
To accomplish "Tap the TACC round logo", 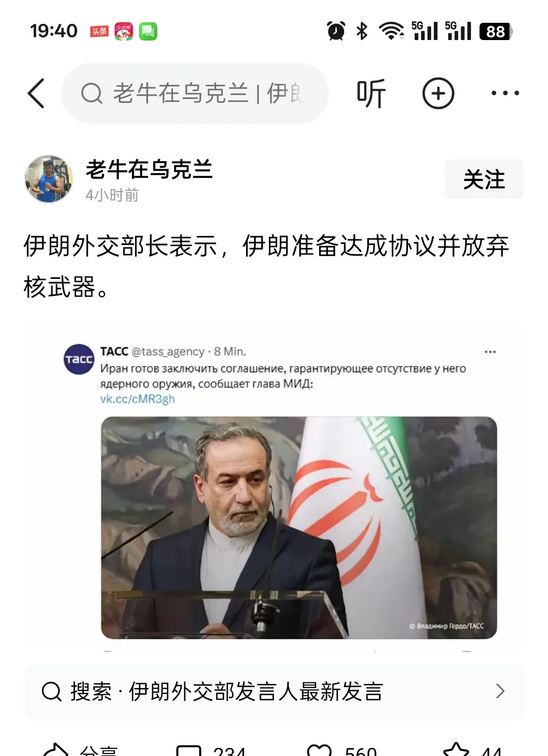I will (x=79, y=359).
